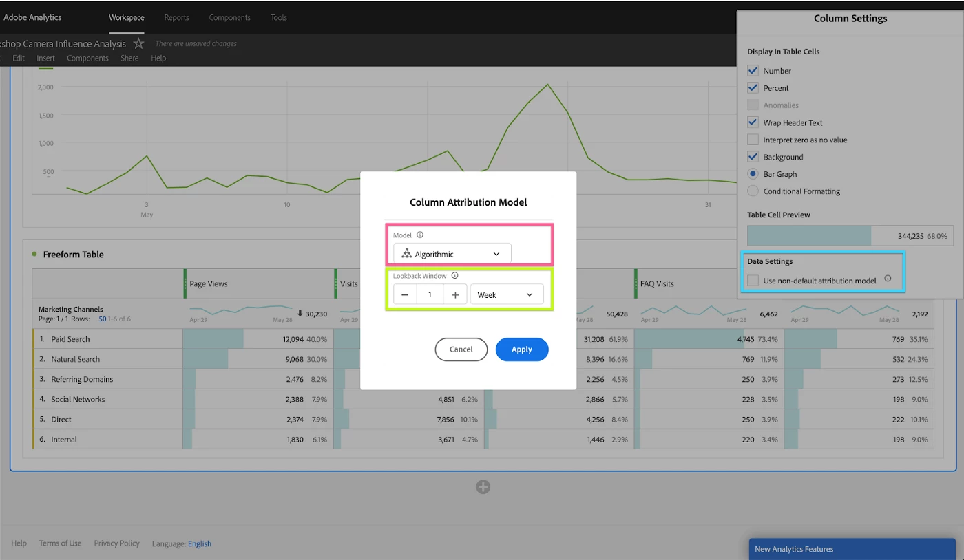Open the New Analytics Features banner
The height and width of the screenshot is (560, 964).
(x=852, y=549)
